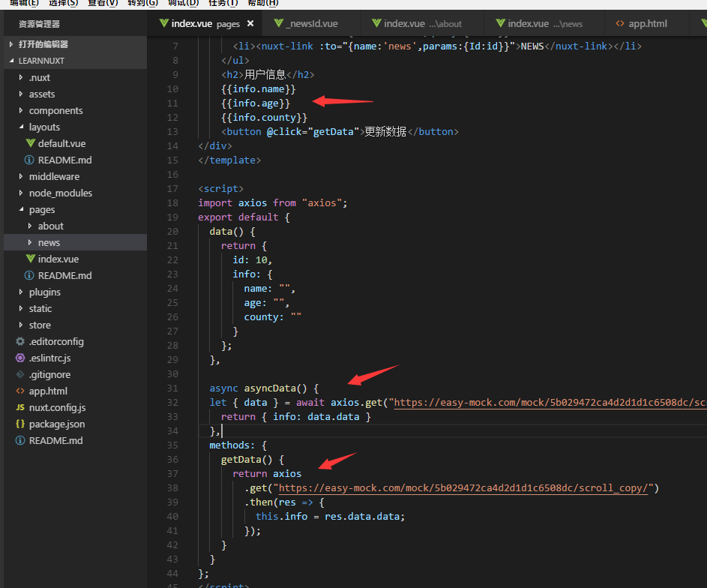The width and height of the screenshot is (707, 588).
Task: Click braces icon of package.json
Action: tap(20, 424)
